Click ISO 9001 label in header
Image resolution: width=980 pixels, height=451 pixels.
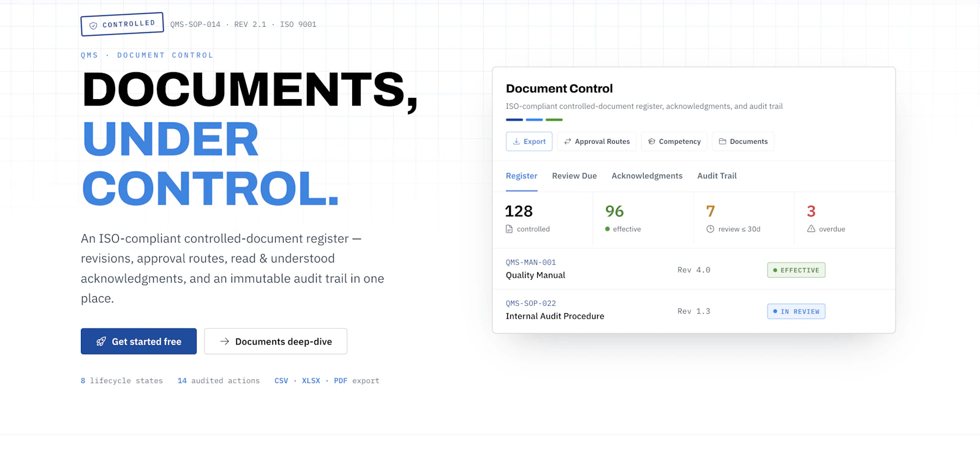pos(298,24)
